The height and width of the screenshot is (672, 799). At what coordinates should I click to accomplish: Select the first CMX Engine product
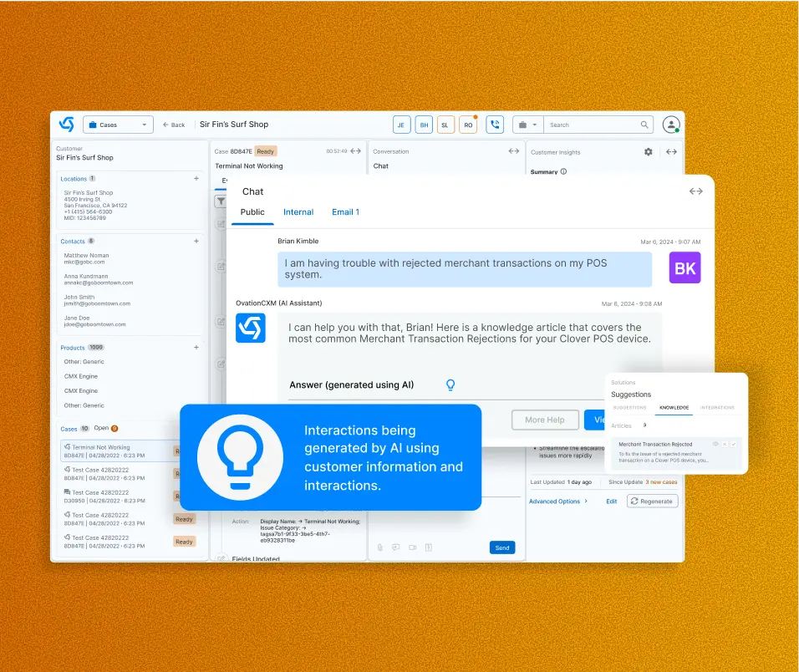pyautogui.click(x=80, y=376)
